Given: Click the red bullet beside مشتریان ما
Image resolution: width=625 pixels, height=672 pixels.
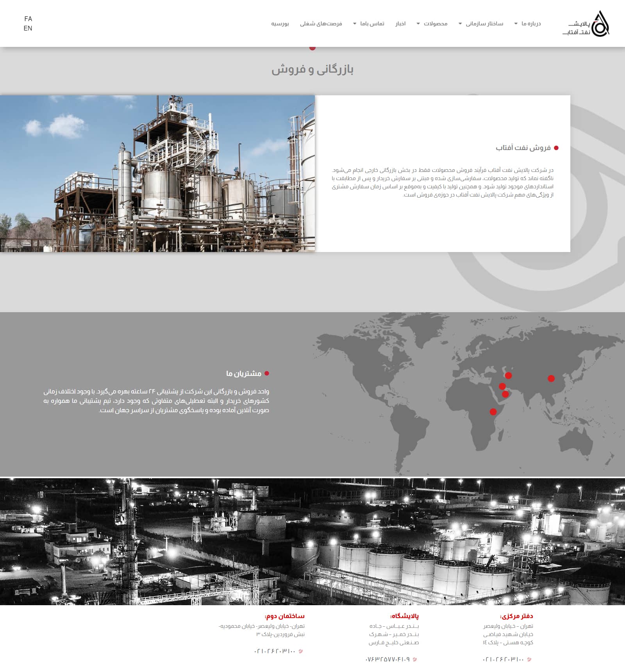Looking at the screenshot, I should tap(267, 374).
